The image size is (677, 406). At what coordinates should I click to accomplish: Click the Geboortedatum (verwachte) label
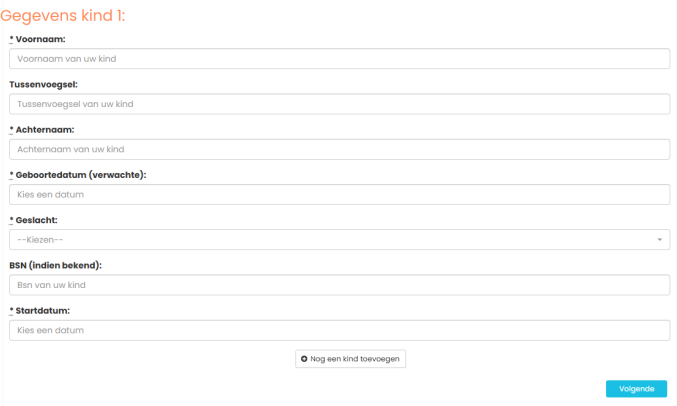click(81, 175)
